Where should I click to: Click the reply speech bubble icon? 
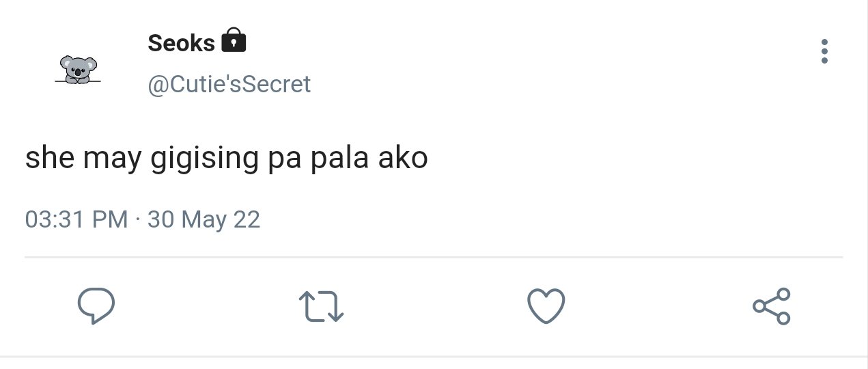(x=96, y=306)
